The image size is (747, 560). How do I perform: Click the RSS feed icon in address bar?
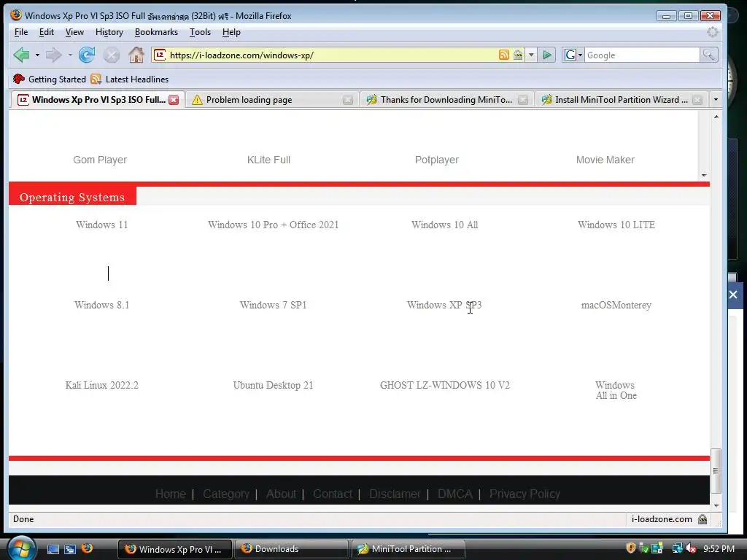(503, 55)
